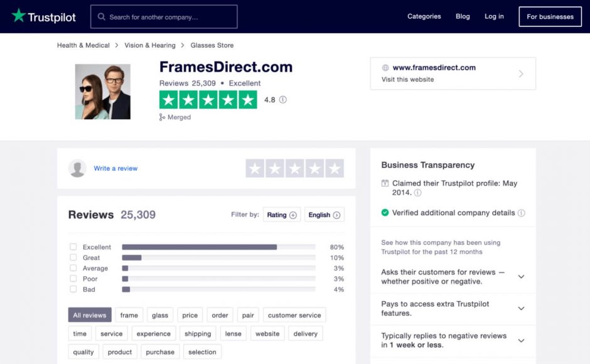The image size is (590, 364).
Task: Click the search magnifier icon
Action: coord(100,16)
